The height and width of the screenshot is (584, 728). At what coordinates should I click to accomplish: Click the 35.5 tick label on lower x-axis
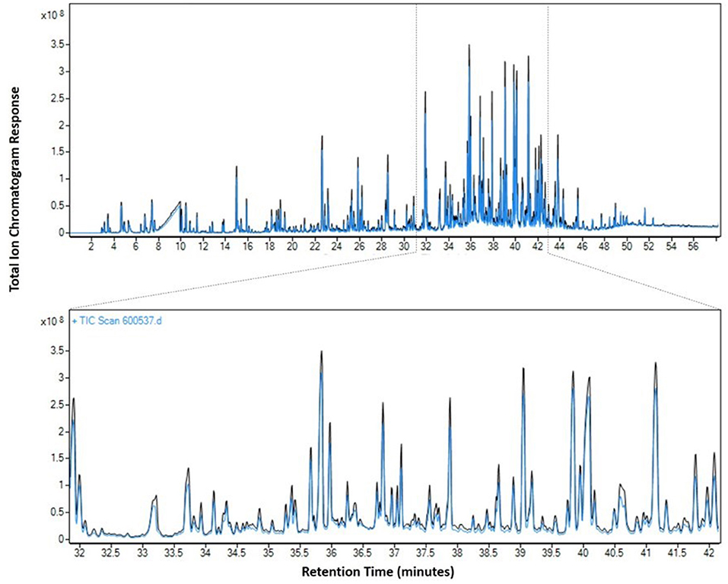[x=300, y=553]
